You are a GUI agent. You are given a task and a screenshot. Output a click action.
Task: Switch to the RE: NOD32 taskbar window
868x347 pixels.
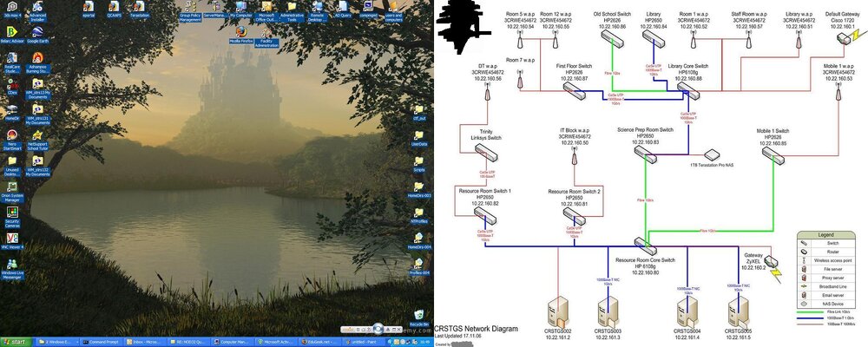tap(188, 342)
